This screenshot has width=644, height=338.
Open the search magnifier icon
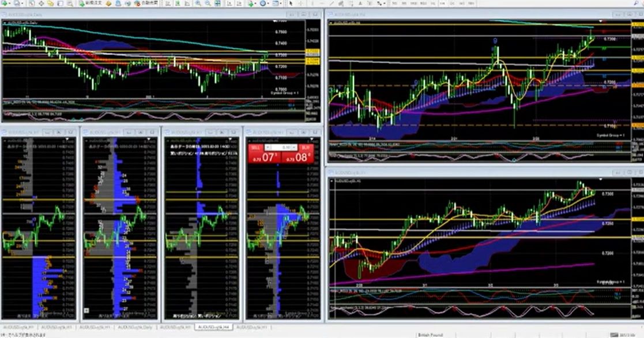tap(635, 3)
